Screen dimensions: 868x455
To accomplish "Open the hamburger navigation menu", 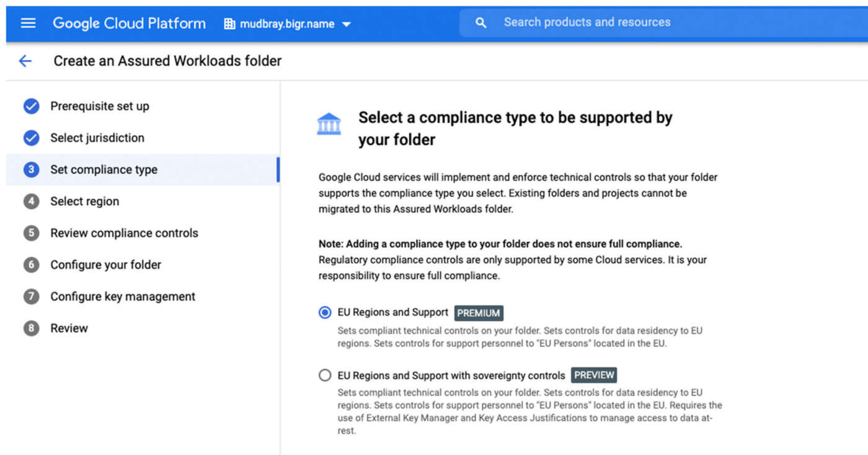I will [x=29, y=24].
